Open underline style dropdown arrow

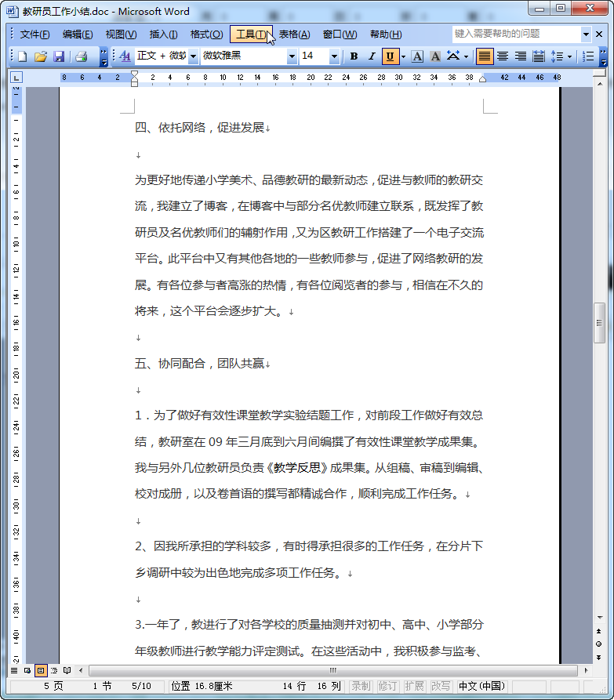point(403,56)
